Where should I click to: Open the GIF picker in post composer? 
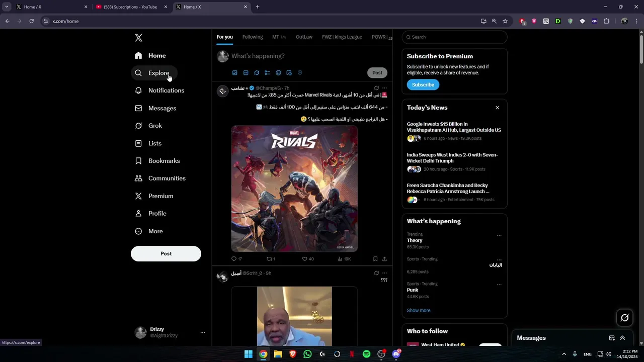(246, 73)
